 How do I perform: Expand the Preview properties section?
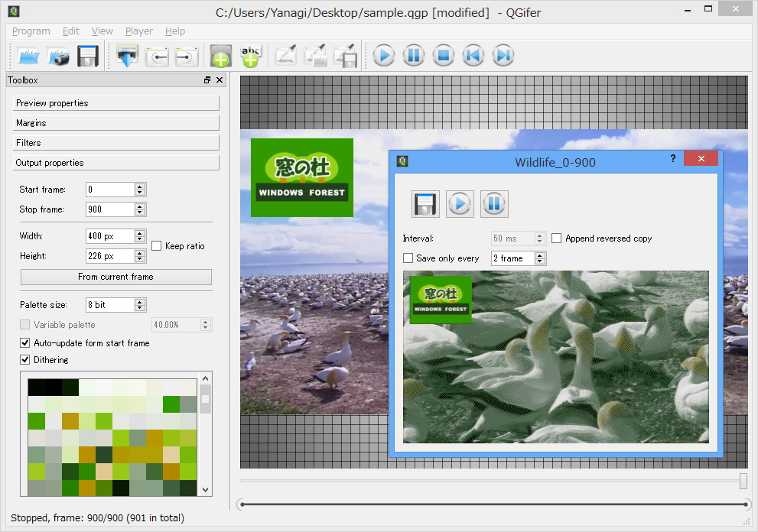pos(116,103)
